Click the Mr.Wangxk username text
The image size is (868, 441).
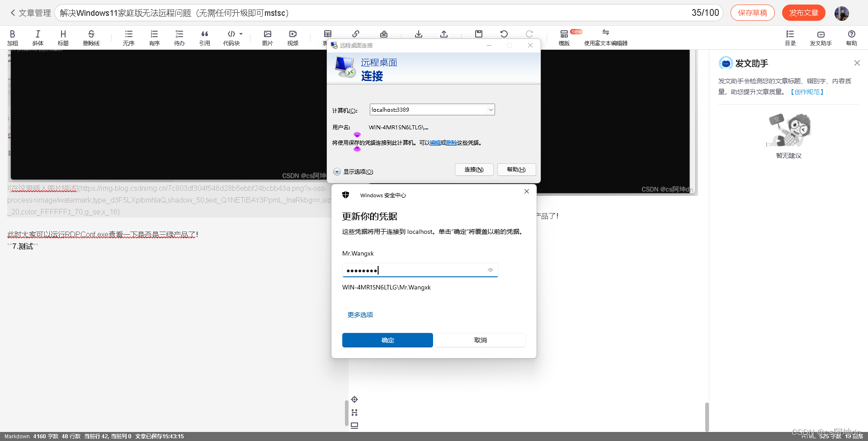(358, 253)
